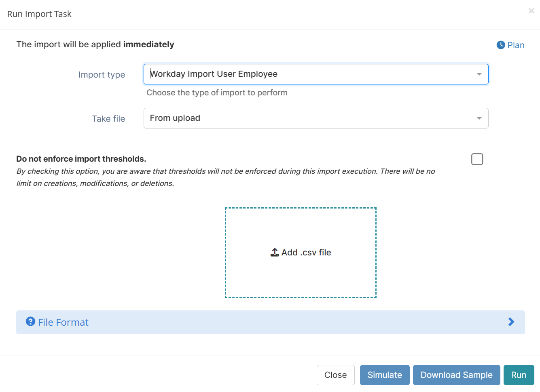Click the upload arrow icon in drop zone

(275, 253)
